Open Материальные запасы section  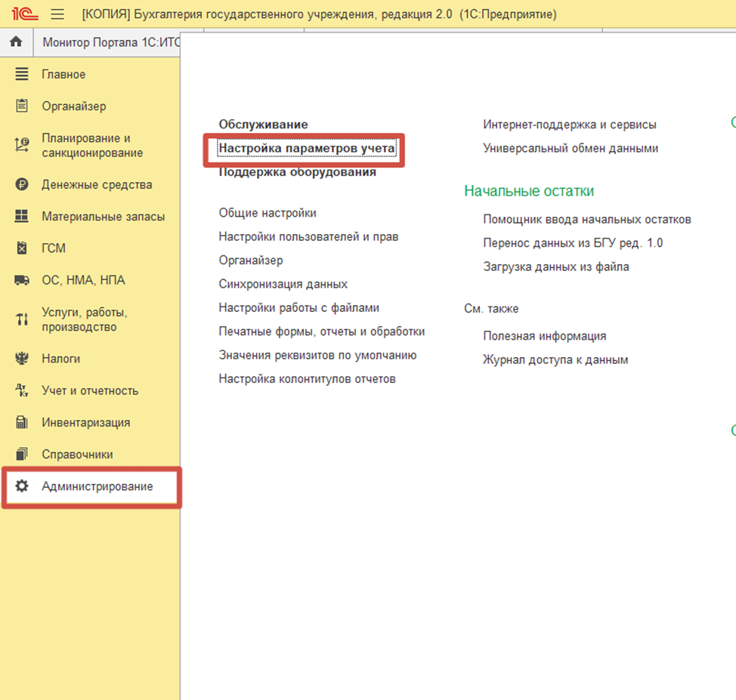point(104,216)
